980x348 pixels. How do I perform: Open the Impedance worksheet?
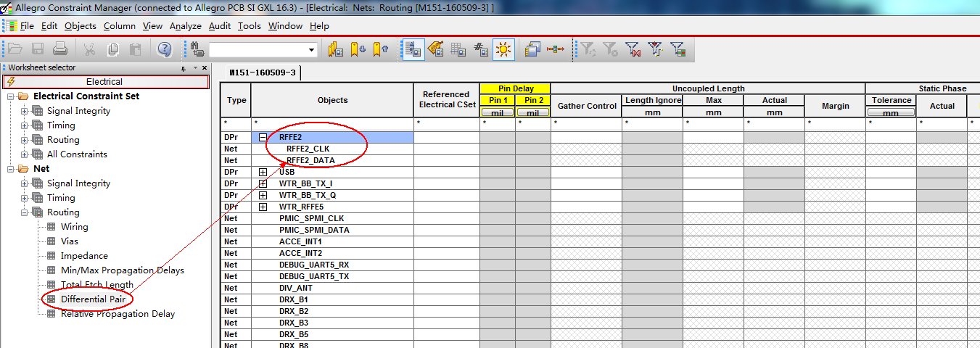click(84, 256)
